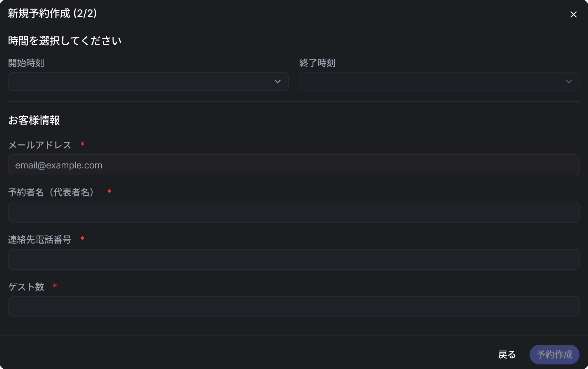Focus the email@example.com input field
The height and width of the screenshot is (369, 588).
[x=294, y=165]
